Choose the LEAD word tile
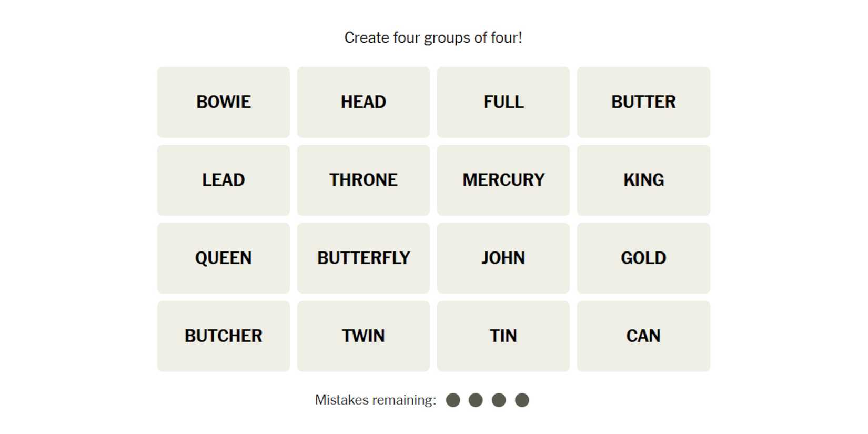The width and height of the screenshot is (868, 434). (223, 180)
